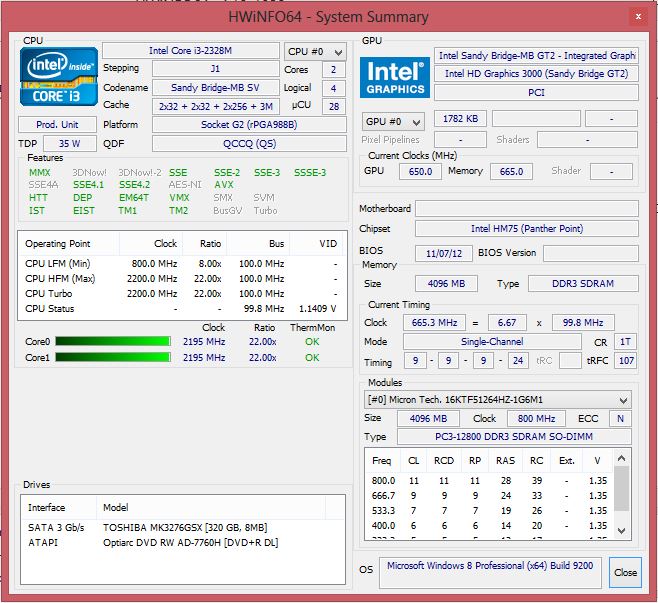Click the Intel HM75 (Panther Point) chipset field
The height and width of the screenshot is (603, 658).
click(527, 229)
